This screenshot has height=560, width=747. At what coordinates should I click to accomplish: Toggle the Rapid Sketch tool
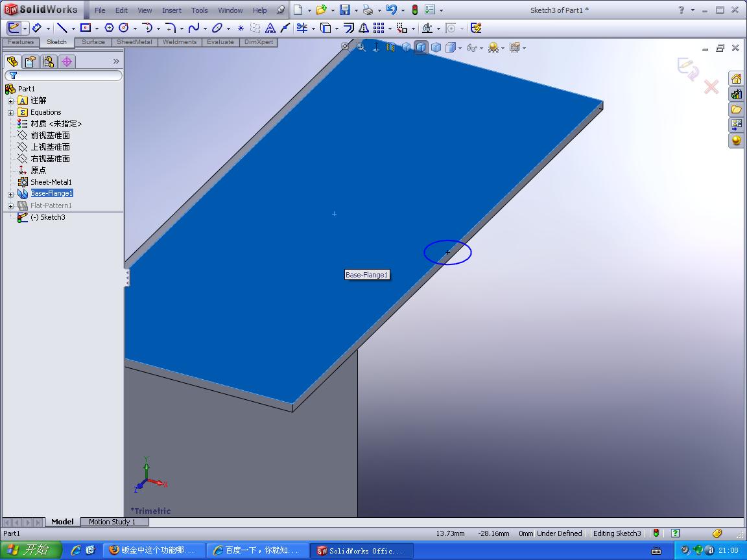pos(476,28)
